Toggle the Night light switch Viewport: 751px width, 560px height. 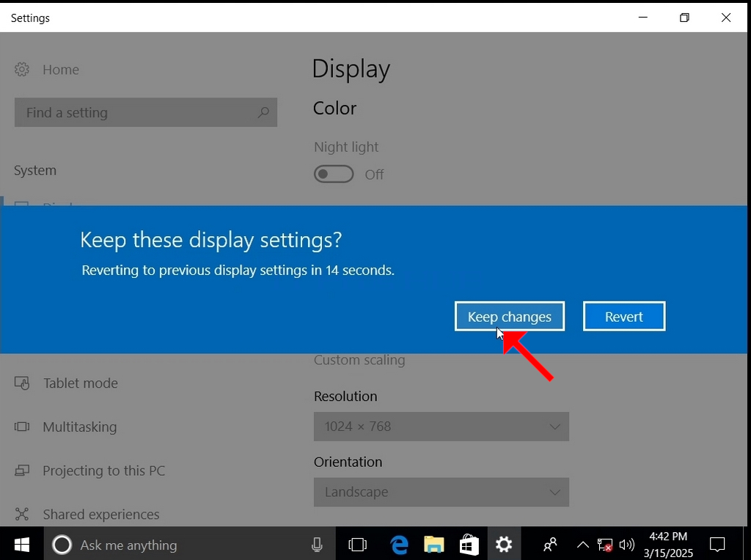pyautogui.click(x=334, y=174)
